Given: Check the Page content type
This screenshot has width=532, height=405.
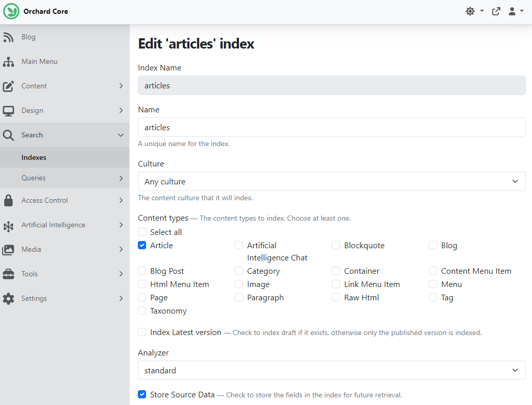Looking at the screenshot, I should pyautogui.click(x=142, y=297).
